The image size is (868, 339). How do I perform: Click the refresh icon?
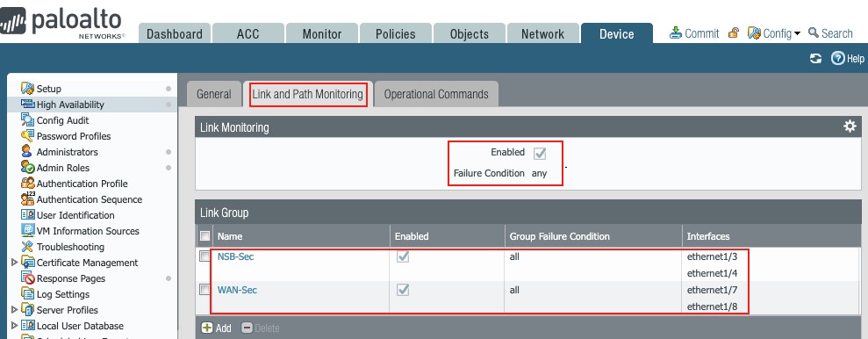click(815, 58)
